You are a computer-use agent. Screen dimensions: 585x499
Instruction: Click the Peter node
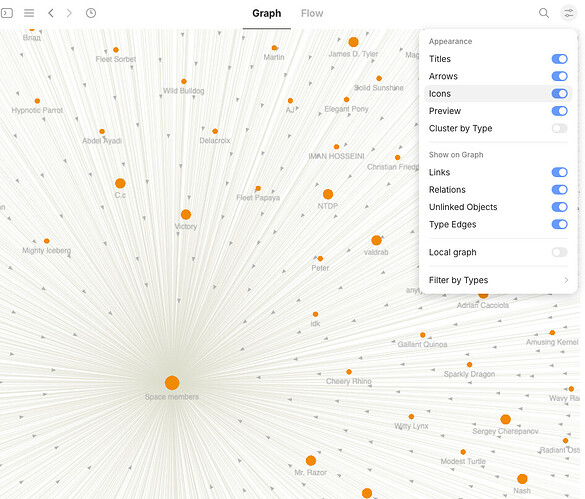coord(320,259)
